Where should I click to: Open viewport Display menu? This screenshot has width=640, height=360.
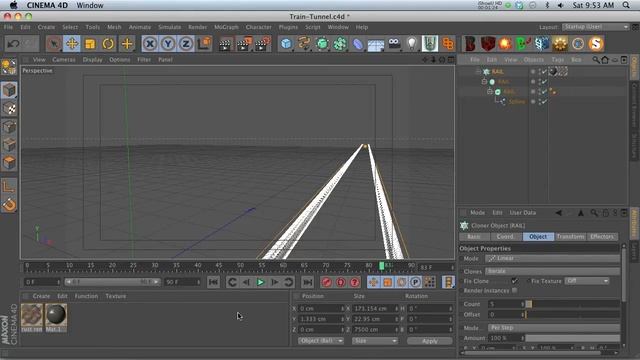click(93, 60)
